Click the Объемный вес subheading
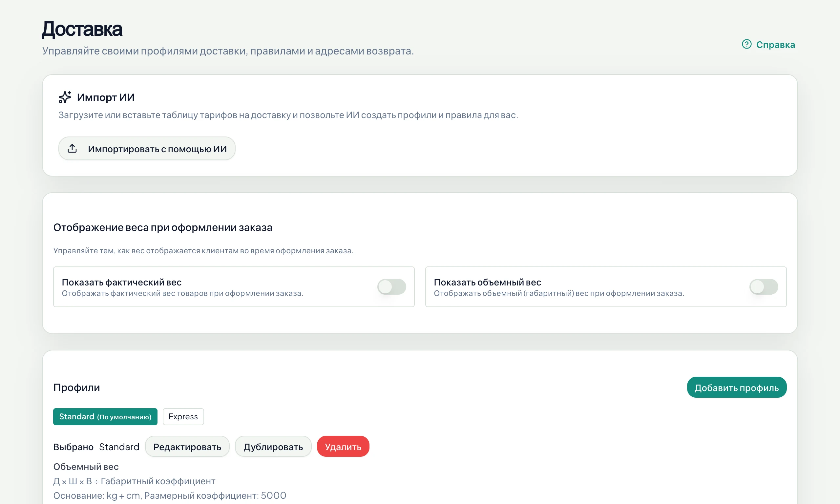This screenshot has height=504, width=840. pos(86,467)
